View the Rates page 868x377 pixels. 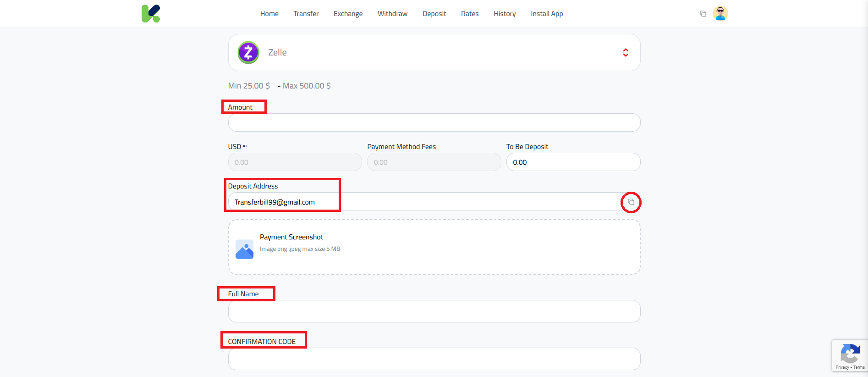[x=470, y=14]
